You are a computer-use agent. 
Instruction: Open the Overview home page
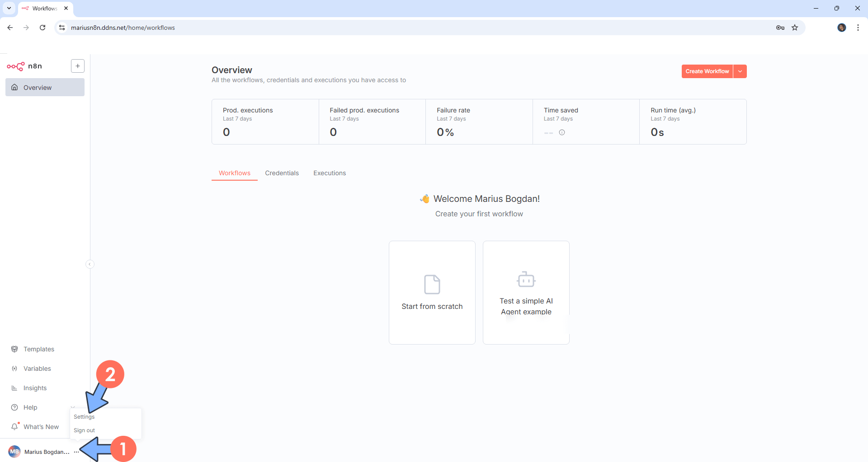(45, 87)
